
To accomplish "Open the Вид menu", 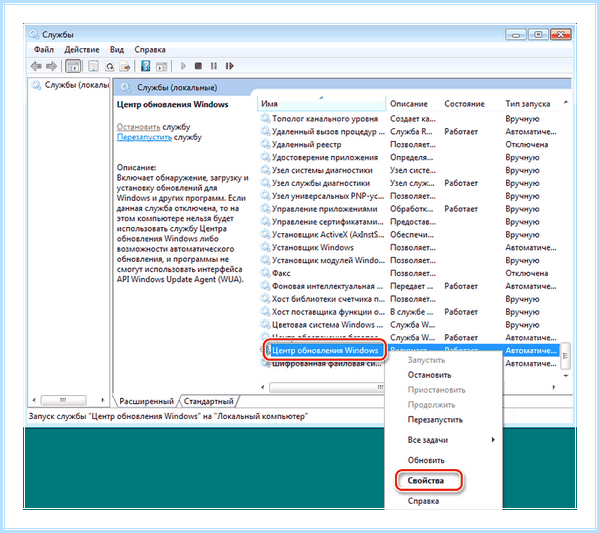I will point(117,50).
